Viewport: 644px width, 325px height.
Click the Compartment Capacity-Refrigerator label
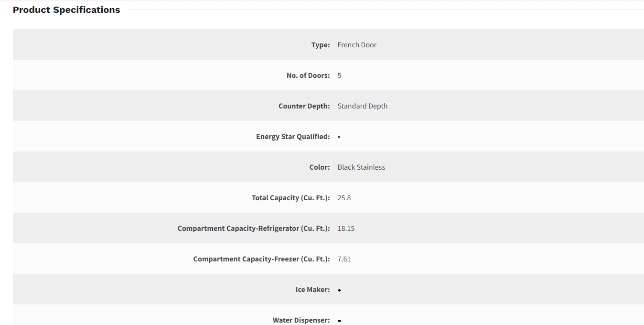point(253,228)
